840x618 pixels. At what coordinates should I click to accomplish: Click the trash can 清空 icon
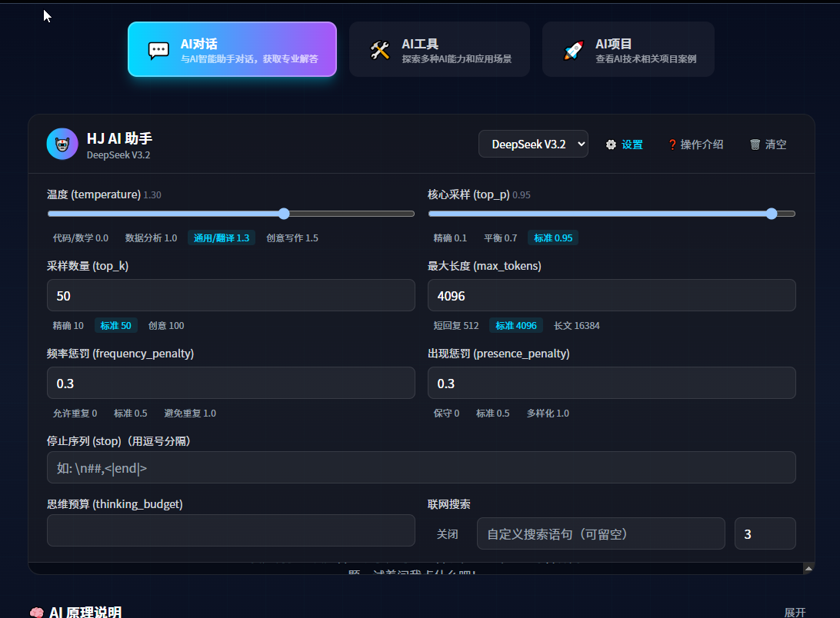tap(755, 145)
